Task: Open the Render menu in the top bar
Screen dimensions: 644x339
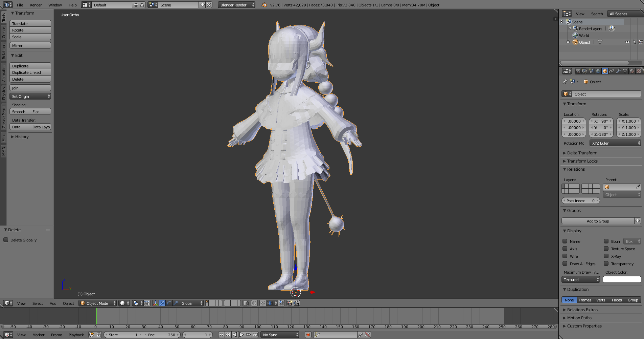Action: tap(35, 5)
